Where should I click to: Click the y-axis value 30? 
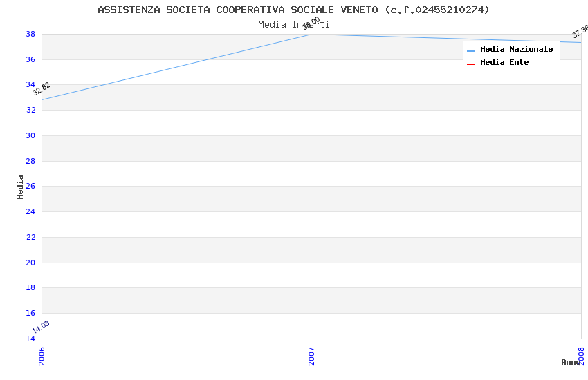tap(30, 135)
